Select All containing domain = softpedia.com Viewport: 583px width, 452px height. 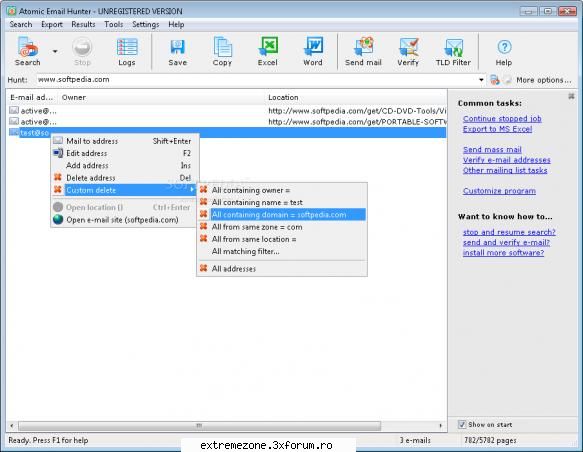[282, 214]
